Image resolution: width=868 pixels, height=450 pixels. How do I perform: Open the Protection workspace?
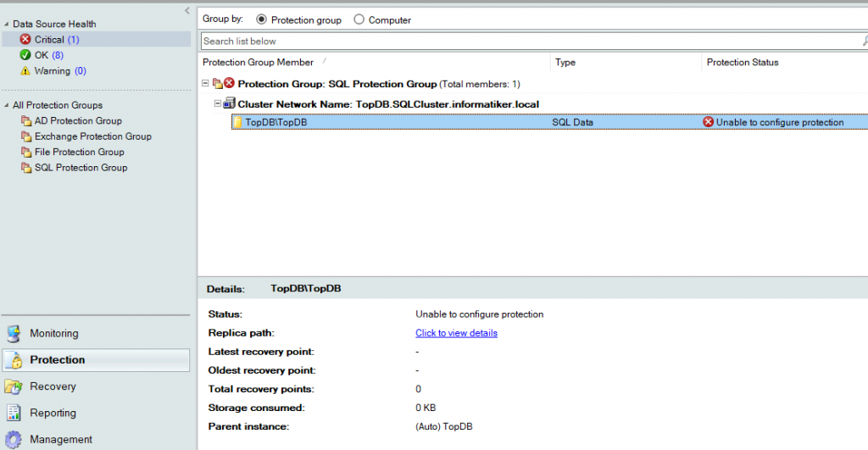point(97,360)
